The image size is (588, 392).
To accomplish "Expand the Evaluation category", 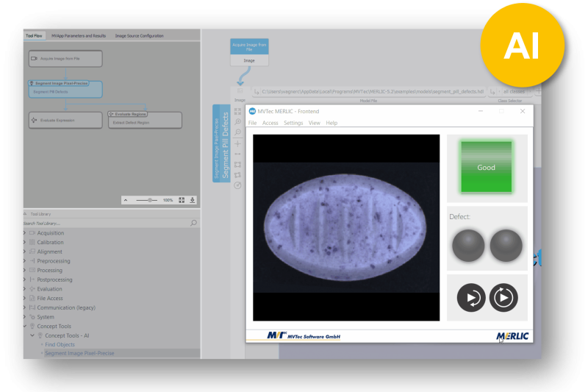I will pos(25,289).
